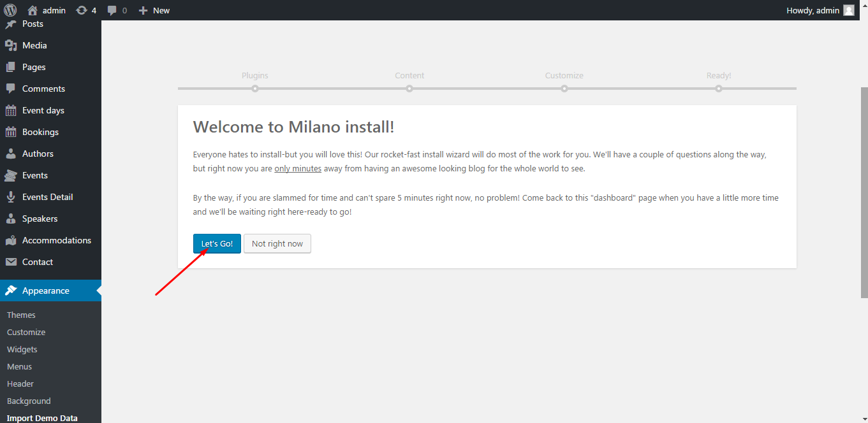
Task: Click the Speakers person icon
Action: [x=11, y=219]
